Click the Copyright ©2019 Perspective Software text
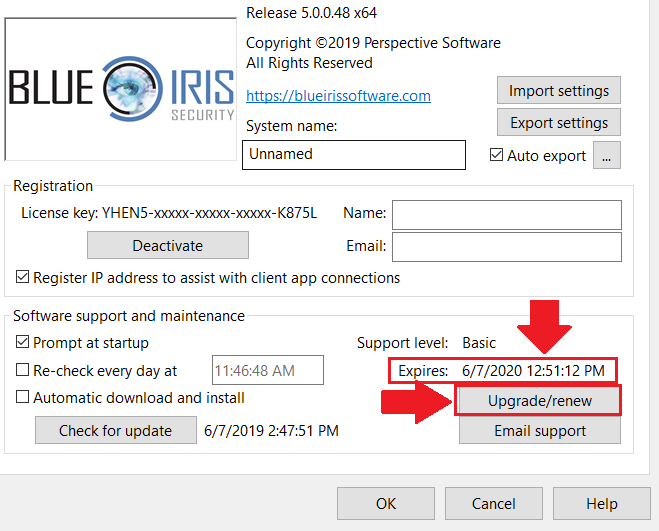This screenshot has width=659, height=531. click(373, 43)
